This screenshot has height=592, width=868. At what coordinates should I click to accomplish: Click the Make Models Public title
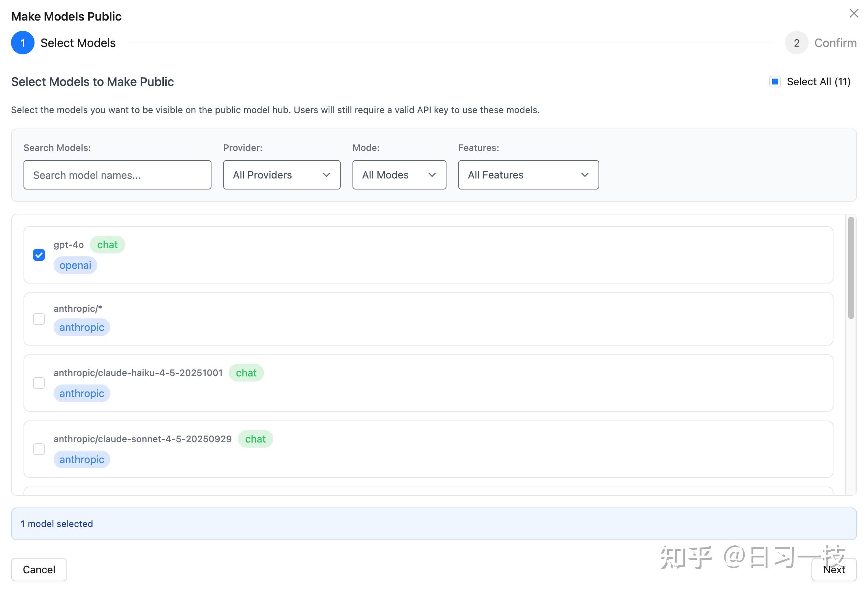pyautogui.click(x=66, y=17)
